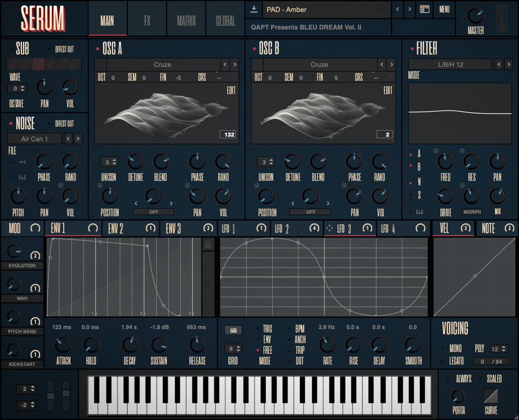The height and width of the screenshot is (420, 519).
Task: Click the Filter Freq cutoff knob
Action: 446,162
